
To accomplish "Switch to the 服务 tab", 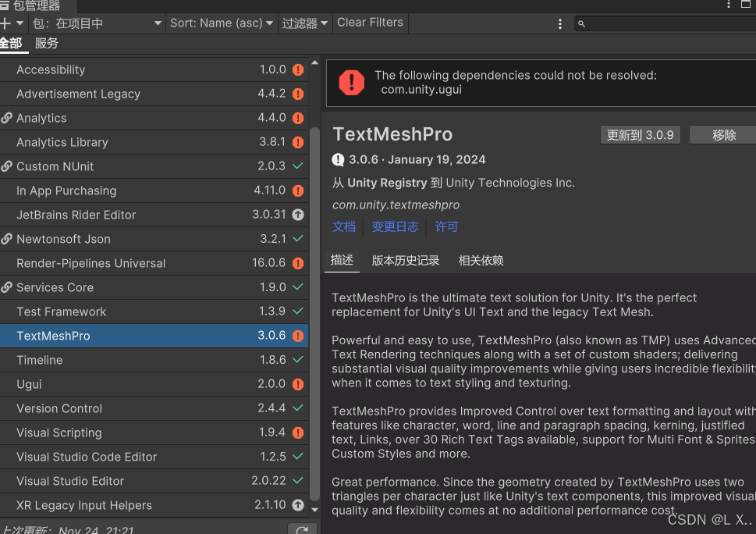I will click(x=47, y=44).
